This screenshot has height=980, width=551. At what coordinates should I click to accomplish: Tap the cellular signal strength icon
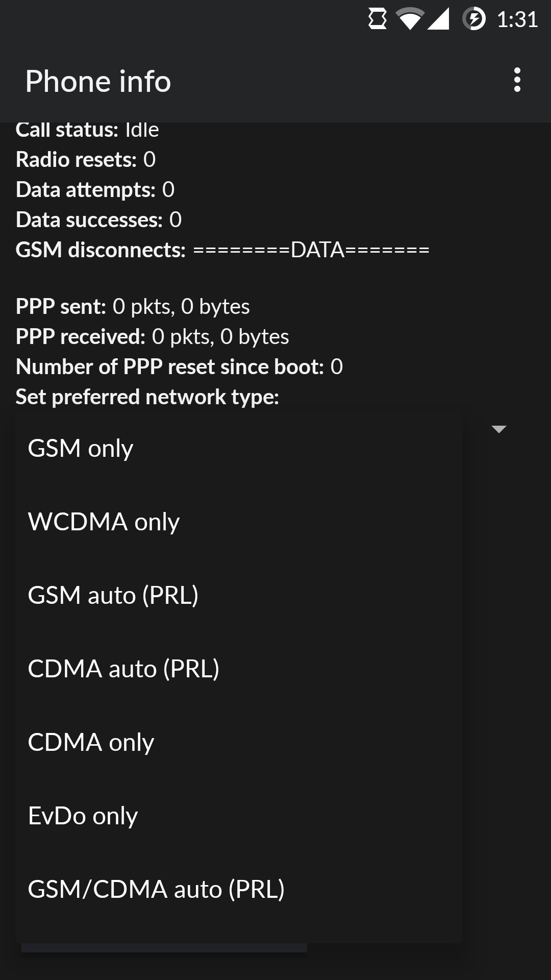coord(438,19)
